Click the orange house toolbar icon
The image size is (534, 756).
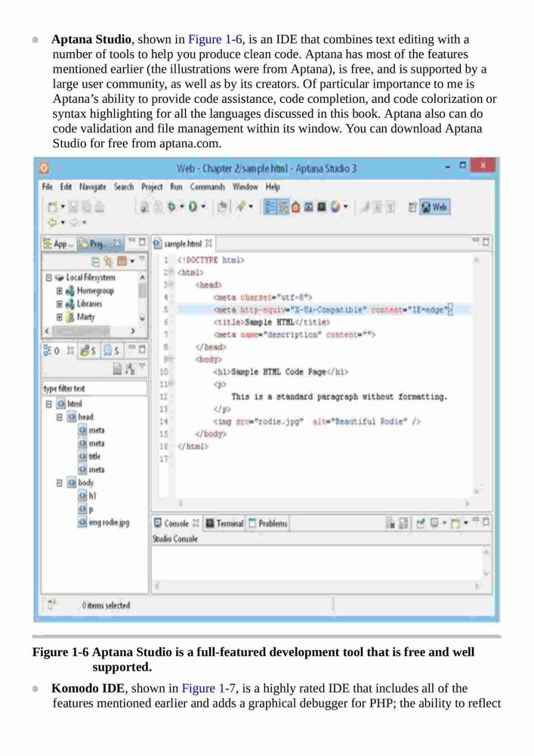(x=295, y=207)
